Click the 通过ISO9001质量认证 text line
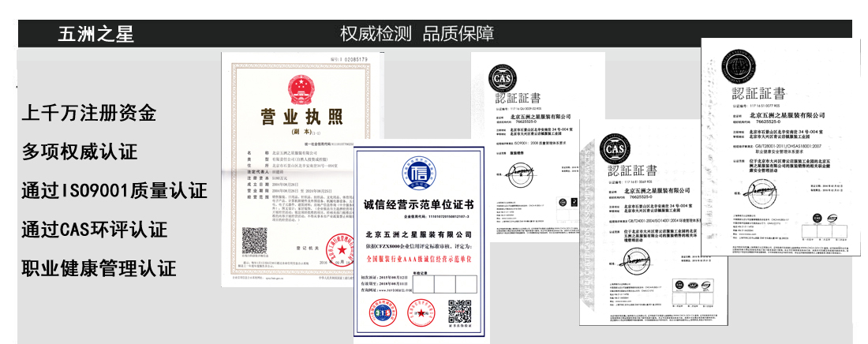 tap(114, 190)
